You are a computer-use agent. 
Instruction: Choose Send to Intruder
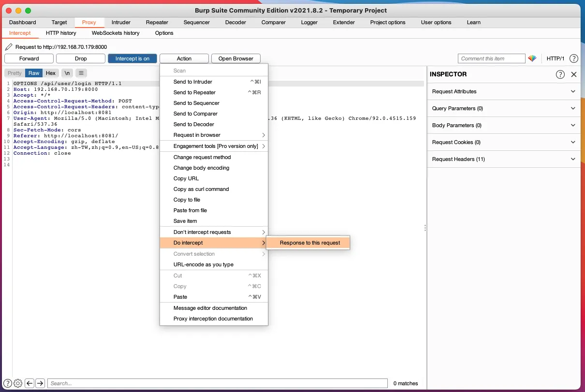point(214,82)
